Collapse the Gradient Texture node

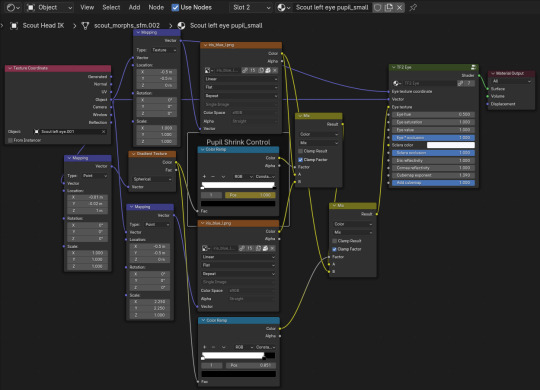coord(133,154)
